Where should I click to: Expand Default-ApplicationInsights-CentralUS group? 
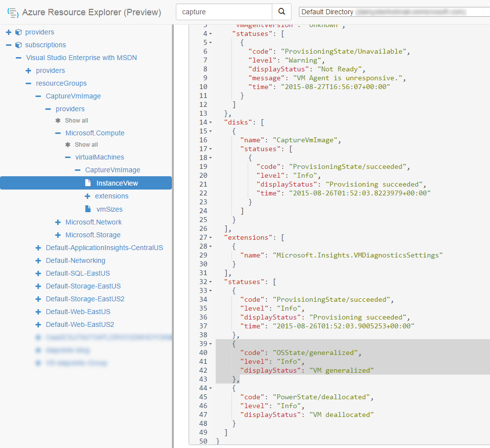pos(38,248)
